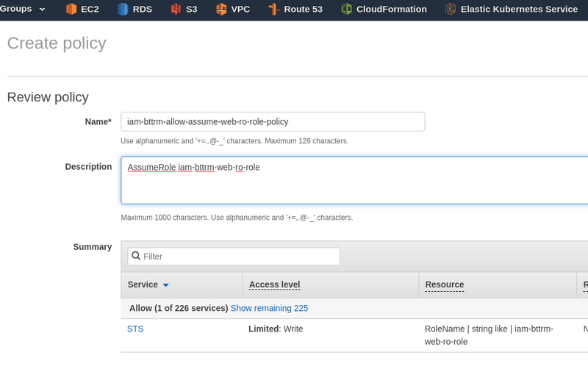Click the Summary Filter search box
The height and width of the screenshot is (369, 588).
[234, 257]
